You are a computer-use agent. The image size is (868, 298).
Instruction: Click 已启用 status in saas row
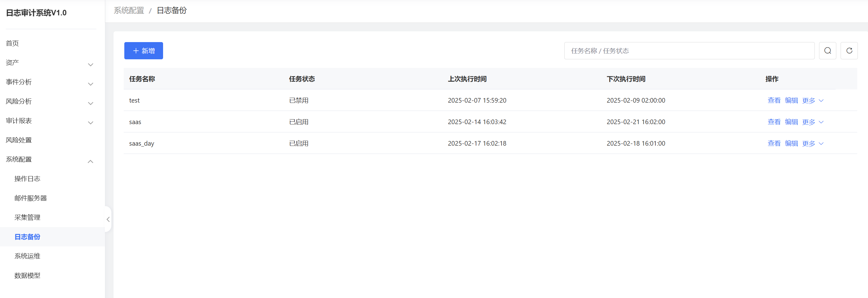click(299, 122)
